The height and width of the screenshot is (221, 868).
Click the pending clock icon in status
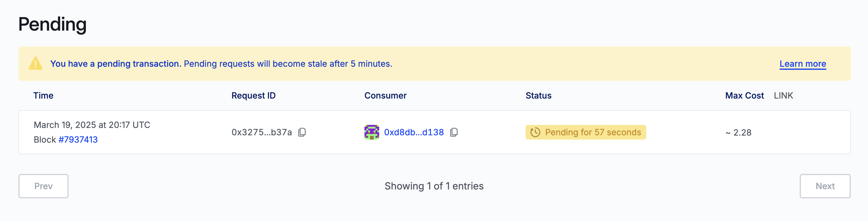tap(535, 133)
